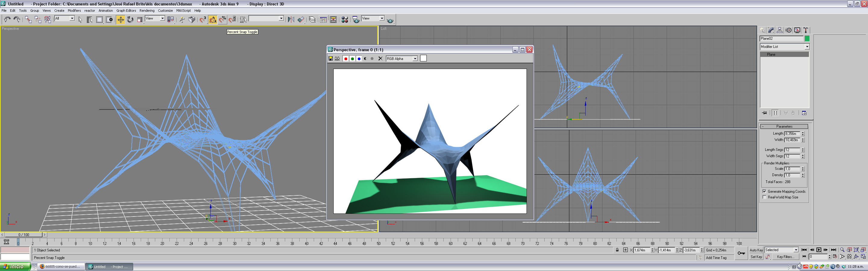868x271 pixels.
Task: Click Plane02 green object color swatch
Action: [807, 39]
